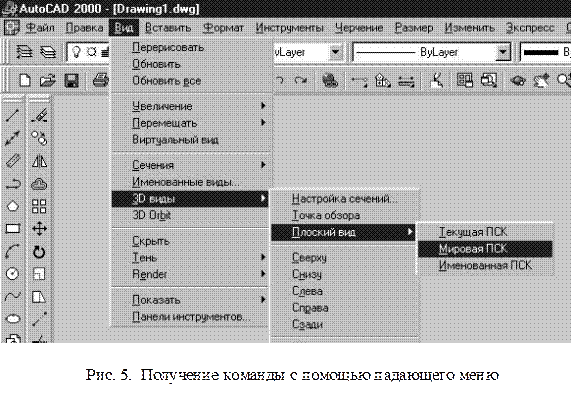Choose Сверху in 3D views submenu
582x412 pixels.
(344, 257)
